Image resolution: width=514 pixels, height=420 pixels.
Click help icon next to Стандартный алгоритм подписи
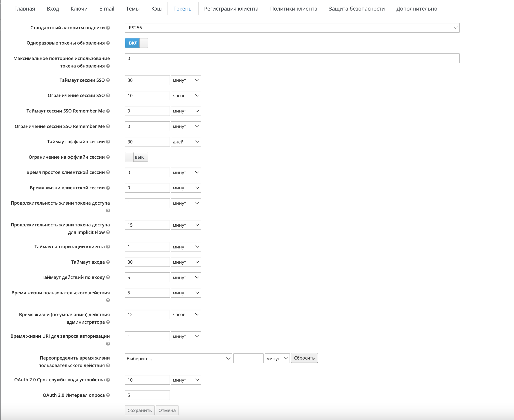(108, 28)
